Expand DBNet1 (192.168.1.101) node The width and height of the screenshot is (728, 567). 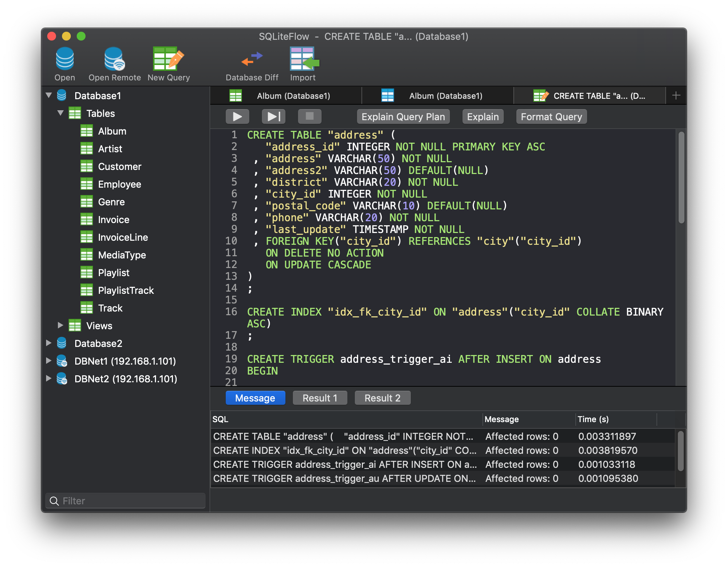tap(49, 361)
